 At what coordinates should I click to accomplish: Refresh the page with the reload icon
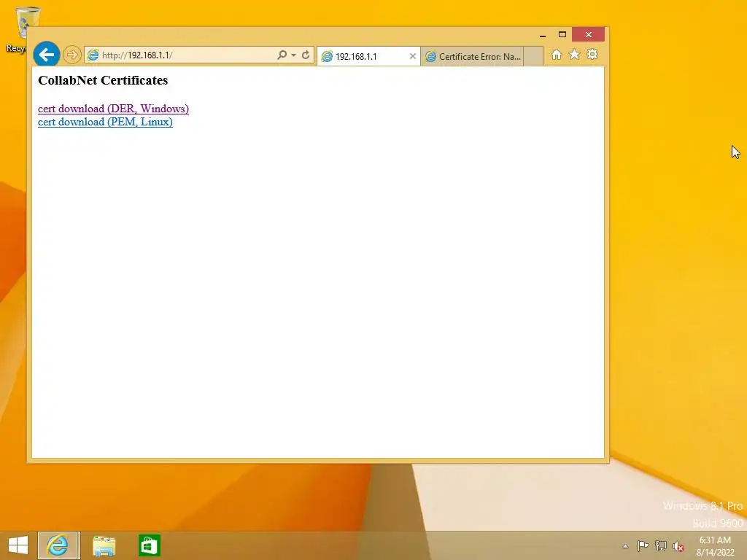point(306,55)
